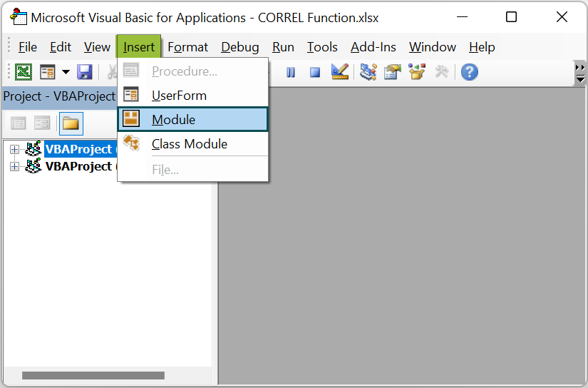
Task: Click the View Microsoft Excel toolbar icon
Action: tap(24, 71)
